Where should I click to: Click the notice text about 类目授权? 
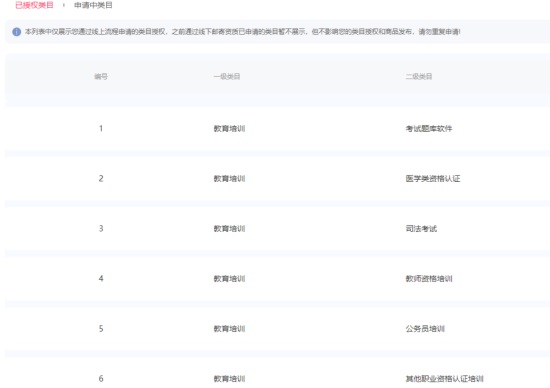pos(242,32)
